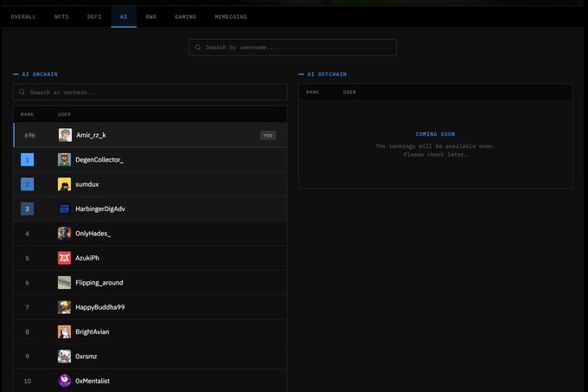This screenshot has width=588, height=392.
Task: Click the COMING SOON notice
Action: (x=435, y=134)
